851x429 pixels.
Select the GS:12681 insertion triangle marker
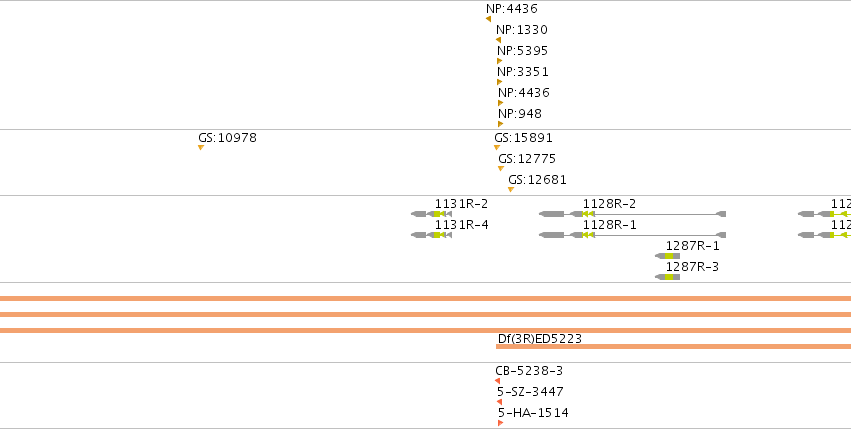[x=511, y=190]
